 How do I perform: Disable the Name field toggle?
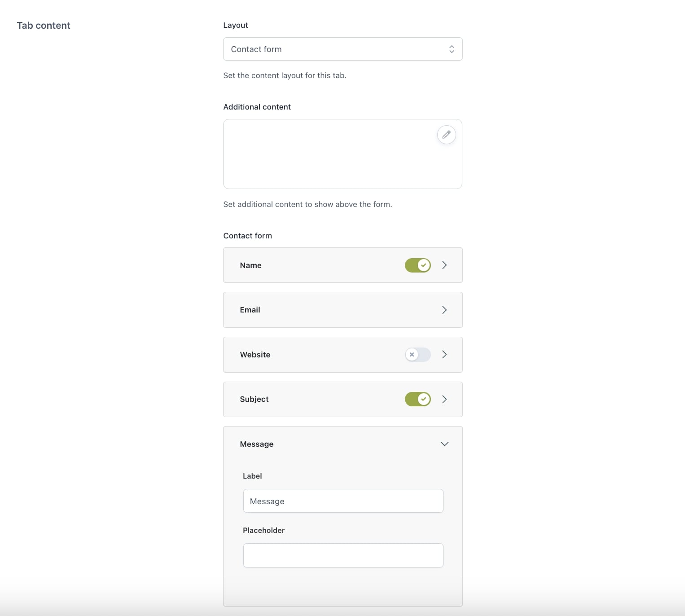[x=417, y=265]
